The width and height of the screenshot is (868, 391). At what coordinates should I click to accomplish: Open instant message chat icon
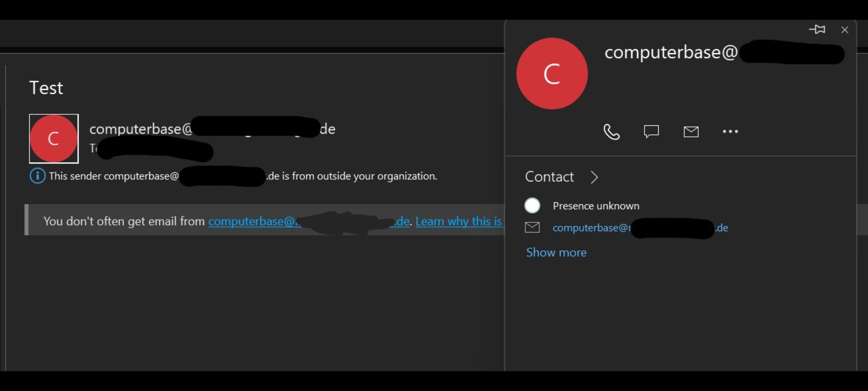click(x=651, y=132)
